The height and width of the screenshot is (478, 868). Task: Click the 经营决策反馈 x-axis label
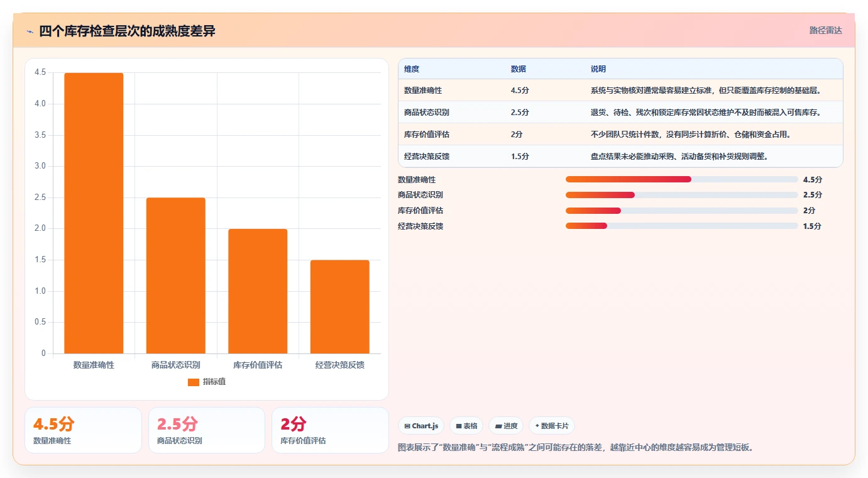340,365
